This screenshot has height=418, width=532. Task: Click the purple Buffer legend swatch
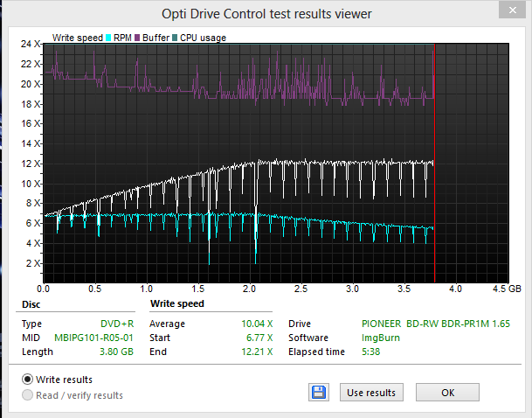click(x=137, y=38)
